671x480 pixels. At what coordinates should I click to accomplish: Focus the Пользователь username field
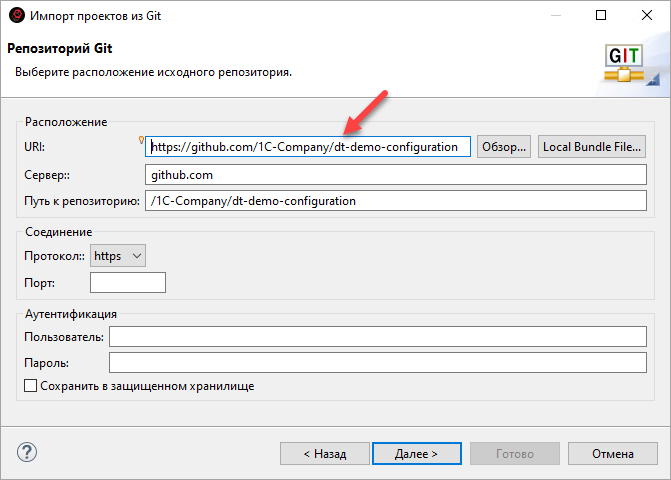[x=379, y=337]
